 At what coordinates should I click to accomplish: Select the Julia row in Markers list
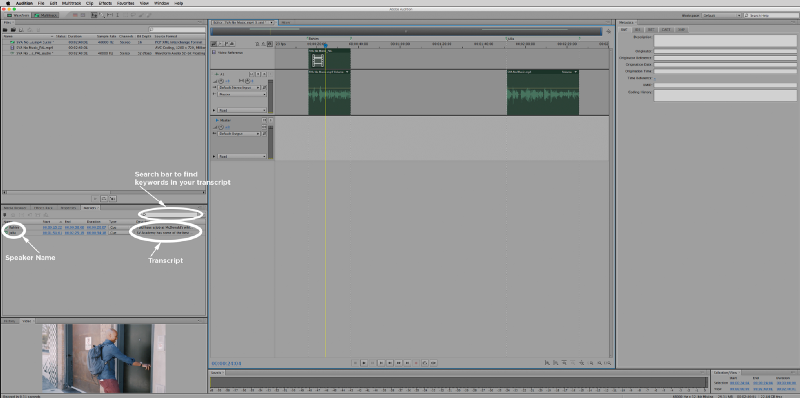pos(104,233)
